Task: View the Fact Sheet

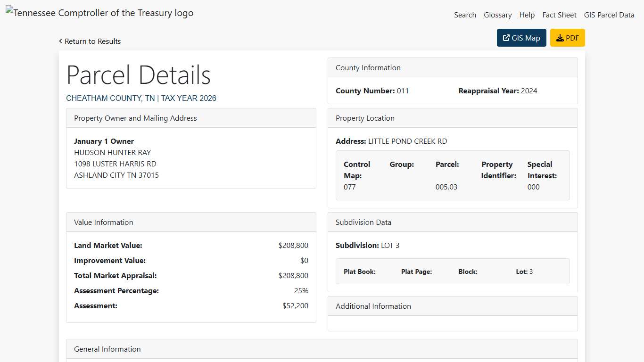Action: (x=559, y=15)
